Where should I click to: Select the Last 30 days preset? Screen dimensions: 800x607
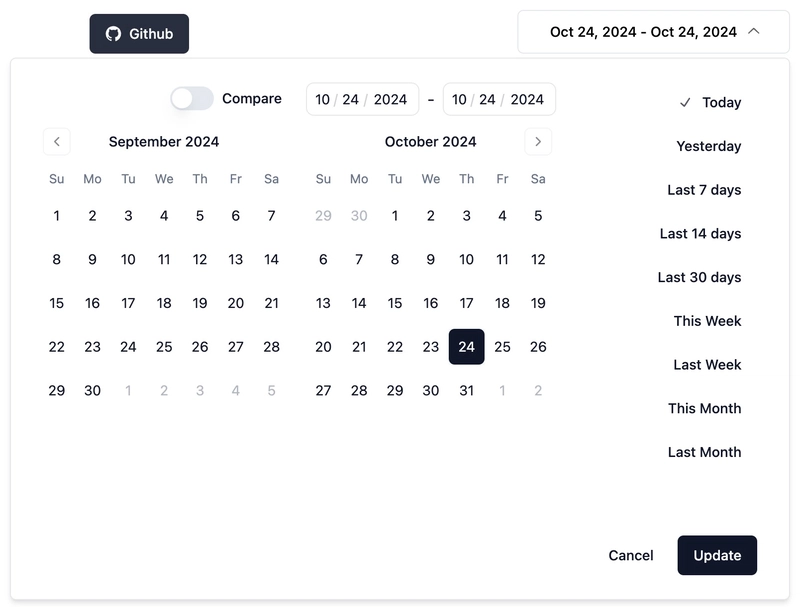tap(699, 277)
